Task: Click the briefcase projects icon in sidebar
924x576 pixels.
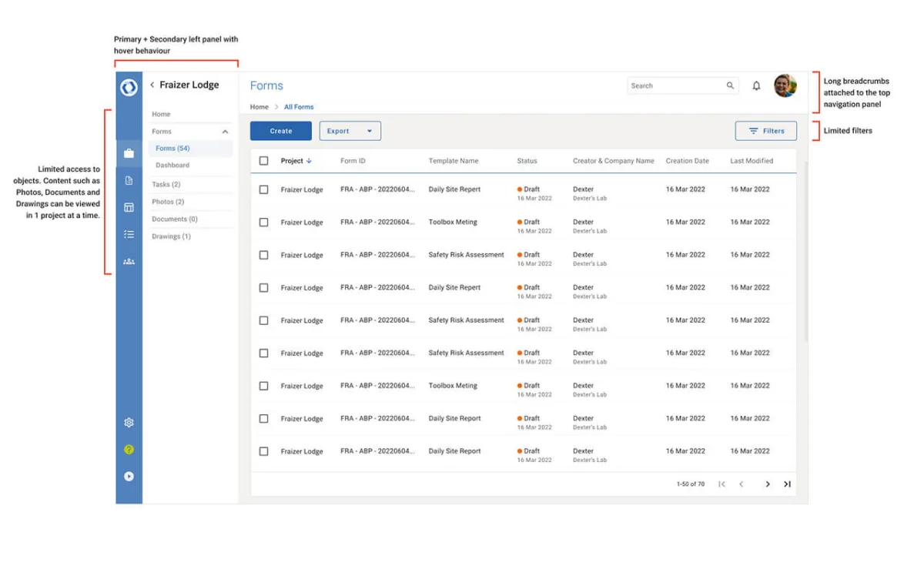Action: click(x=129, y=153)
